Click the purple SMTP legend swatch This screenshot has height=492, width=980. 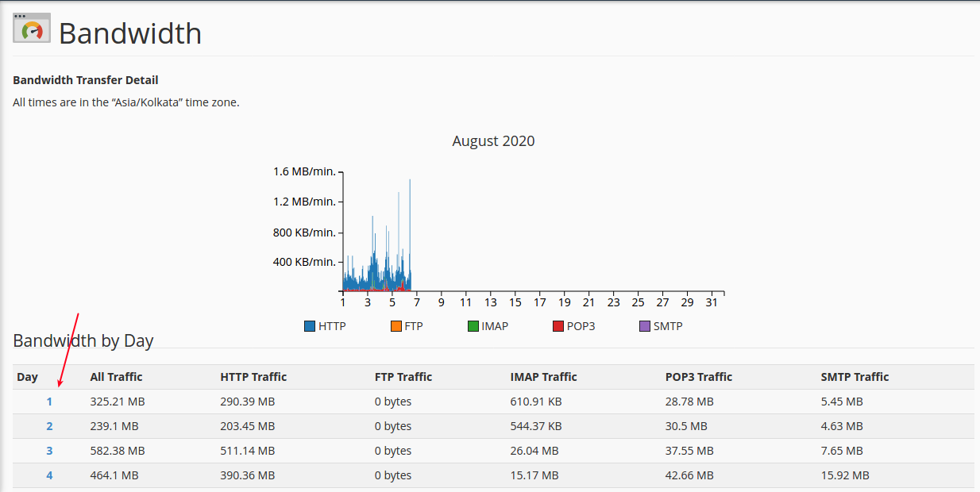(x=645, y=326)
